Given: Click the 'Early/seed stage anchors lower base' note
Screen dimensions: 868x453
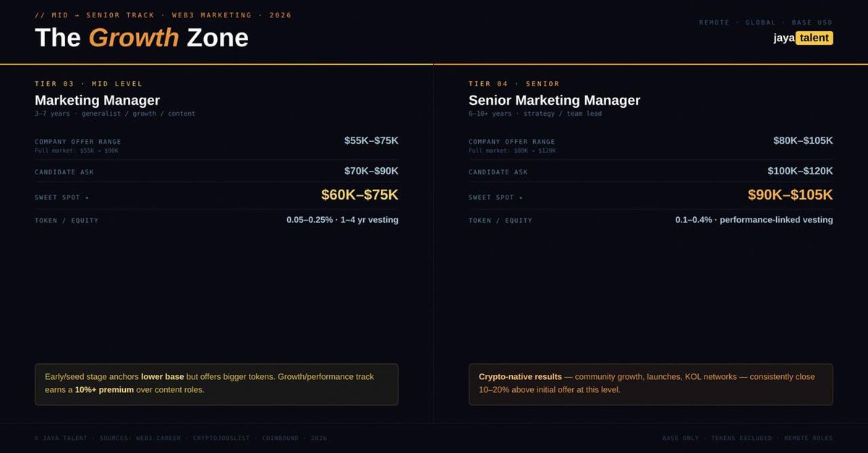Looking at the screenshot, I should click(216, 384).
